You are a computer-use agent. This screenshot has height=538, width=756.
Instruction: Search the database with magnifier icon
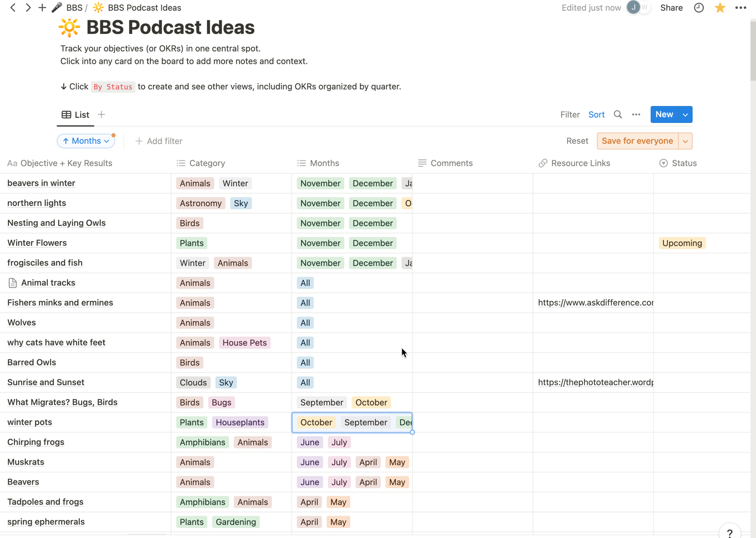(x=618, y=114)
